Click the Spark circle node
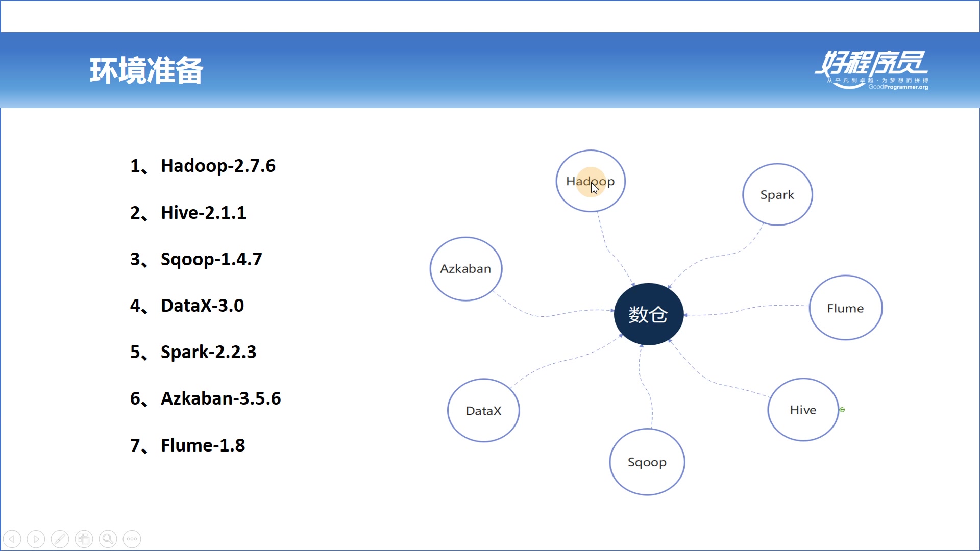Viewport: 980px width, 551px height. [x=777, y=194]
